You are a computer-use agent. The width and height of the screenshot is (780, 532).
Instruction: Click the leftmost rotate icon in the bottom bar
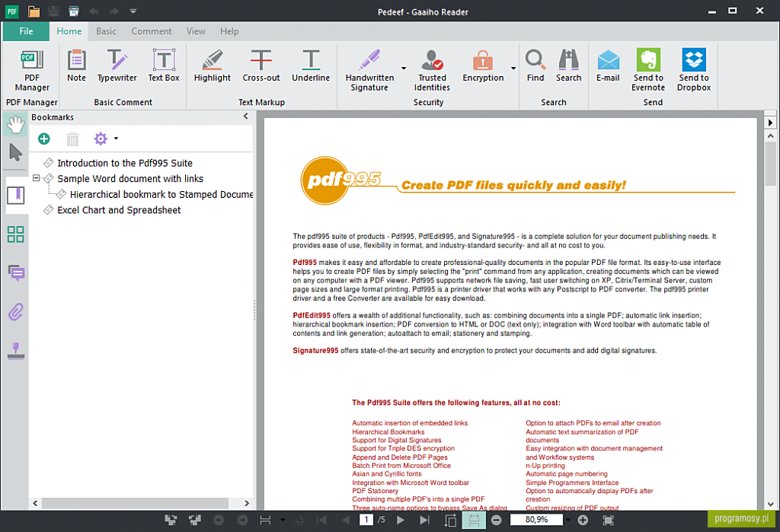tap(171, 520)
